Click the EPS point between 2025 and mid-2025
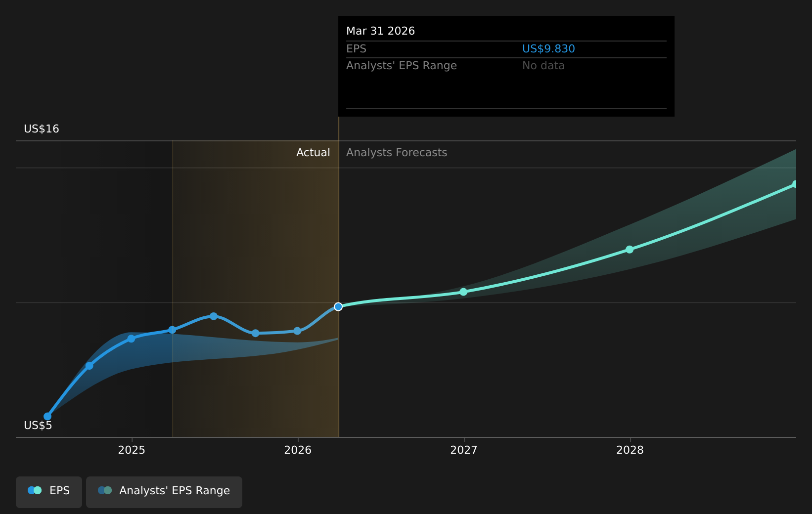 pyautogui.click(x=172, y=330)
